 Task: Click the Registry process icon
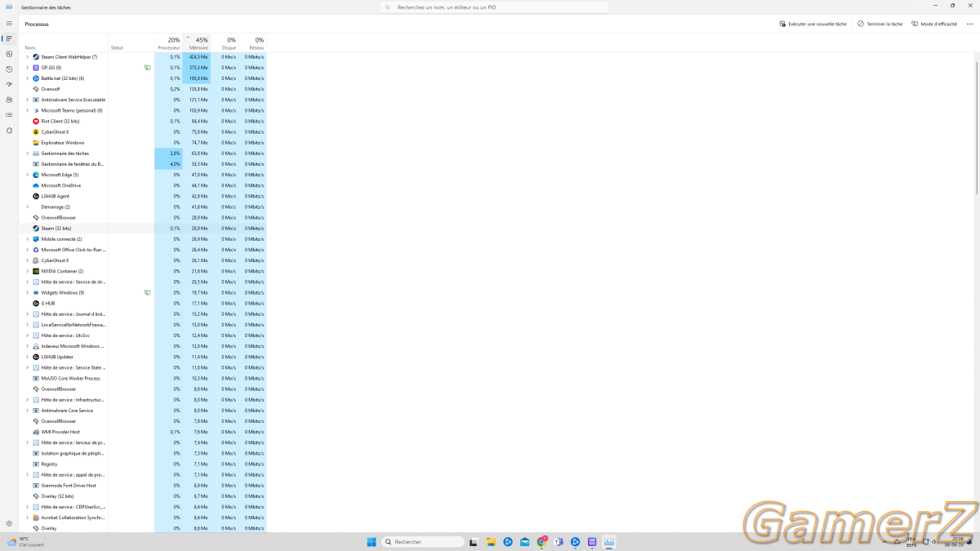tap(36, 464)
